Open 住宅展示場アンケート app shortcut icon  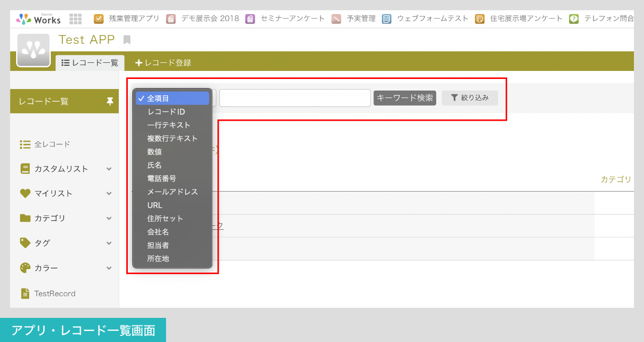point(479,19)
